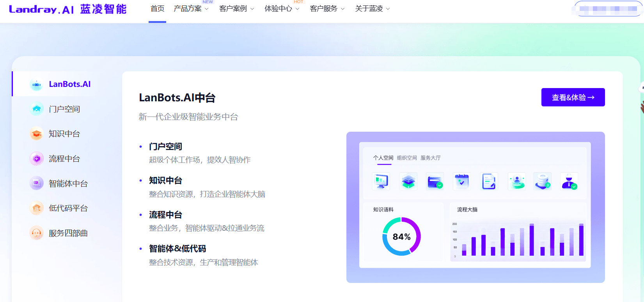The height and width of the screenshot is (302, 644).
Task: Click text 整合技术资源，生产和管理智能体
Action: coord(204,262)
